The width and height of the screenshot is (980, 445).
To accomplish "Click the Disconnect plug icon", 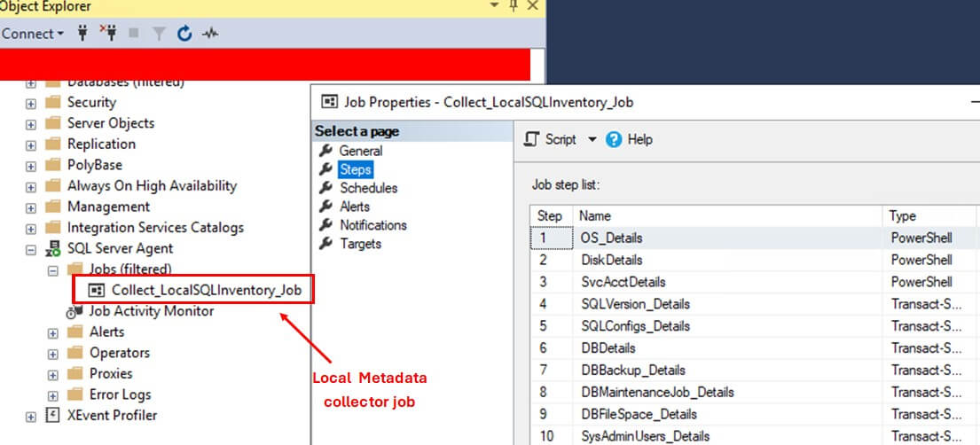I will pyautogui.click(x=109, y=34).
